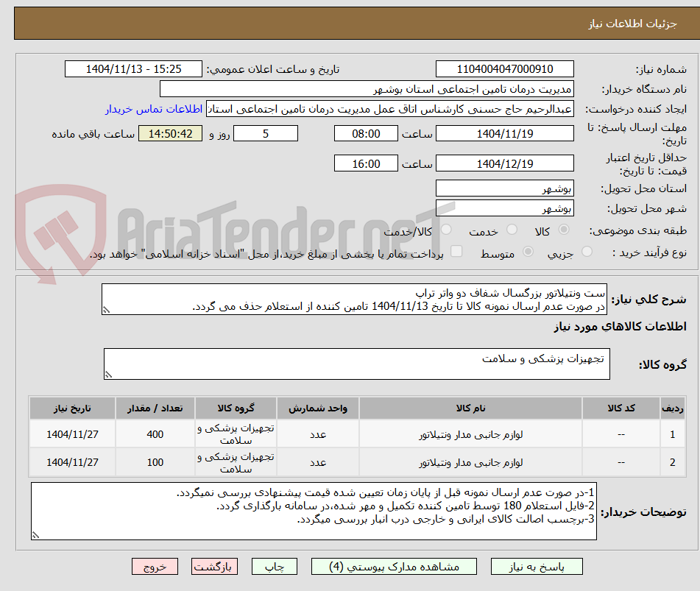This screenshot has width=700, height=591.
Task: Click the ایجاد کننده درخواست field
Action: coord(389,109)
